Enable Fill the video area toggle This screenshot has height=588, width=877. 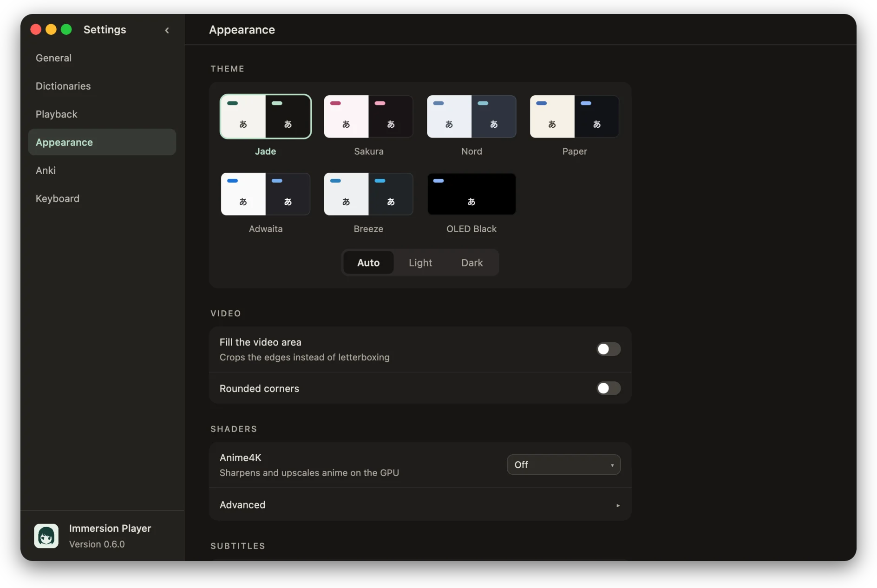pyautogui.click(x=609, y=349)
